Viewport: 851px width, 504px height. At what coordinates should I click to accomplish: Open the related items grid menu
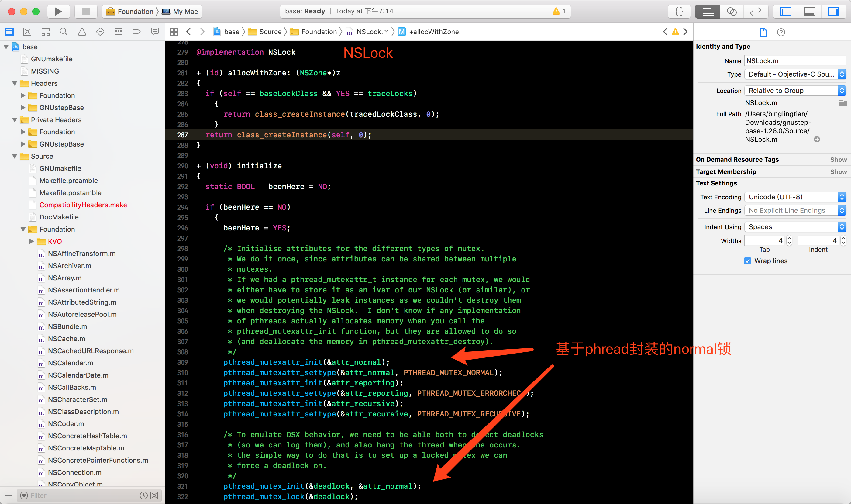tap(174, 32)
